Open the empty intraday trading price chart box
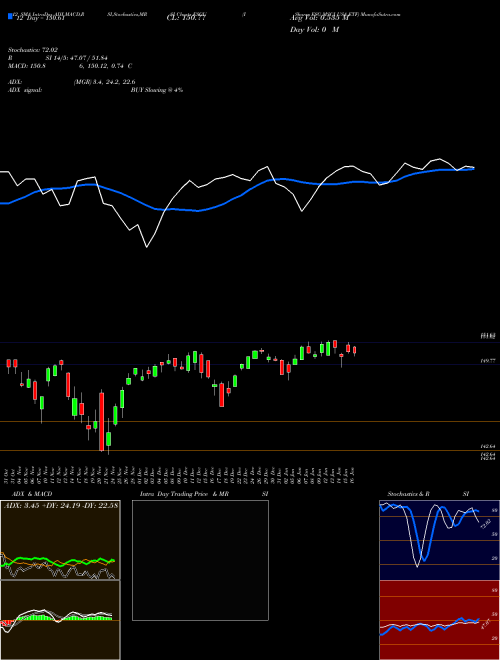Viewport: 500px width, 660px height. 200,560
